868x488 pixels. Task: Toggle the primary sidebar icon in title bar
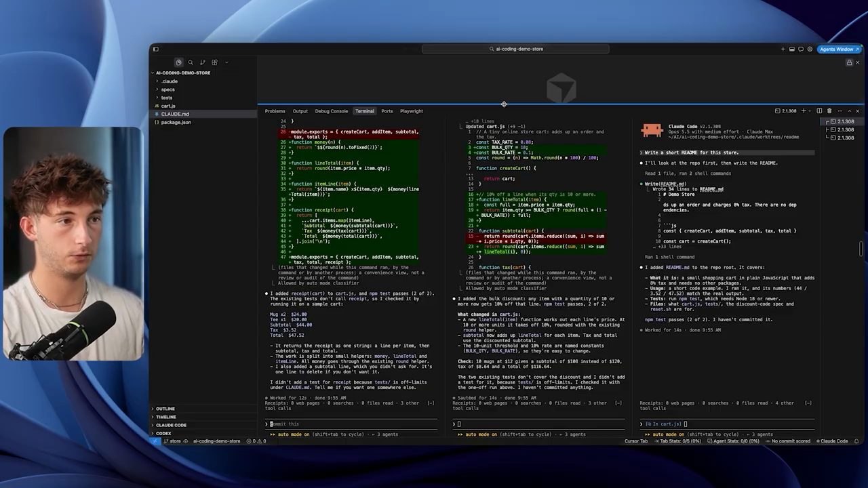coord(155,49)
